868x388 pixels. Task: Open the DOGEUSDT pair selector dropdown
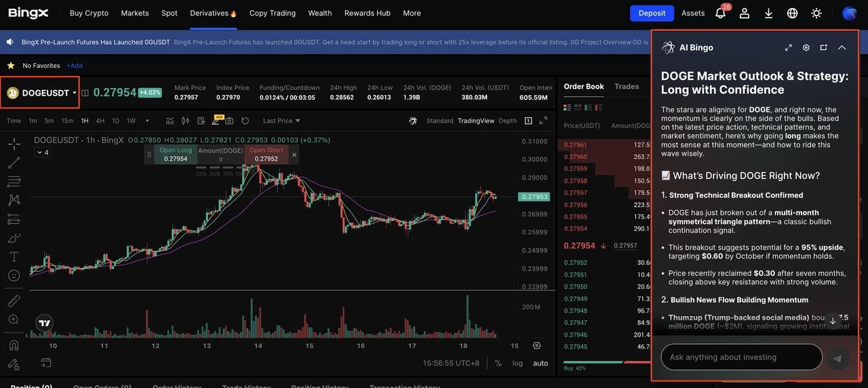41,93
